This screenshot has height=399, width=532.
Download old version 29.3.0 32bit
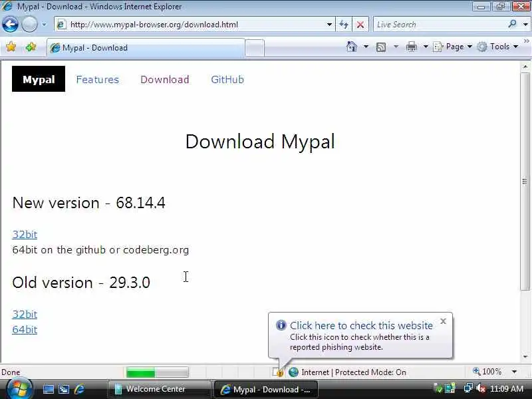coord(25,314)
